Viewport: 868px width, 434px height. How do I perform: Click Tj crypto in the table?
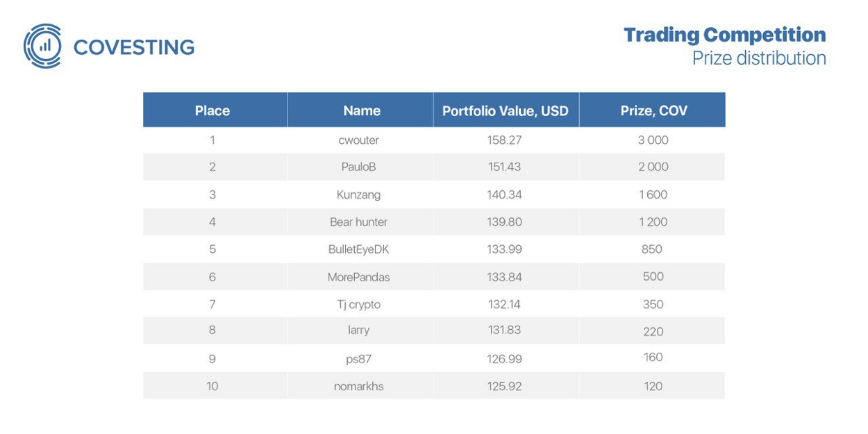[358, 304]
